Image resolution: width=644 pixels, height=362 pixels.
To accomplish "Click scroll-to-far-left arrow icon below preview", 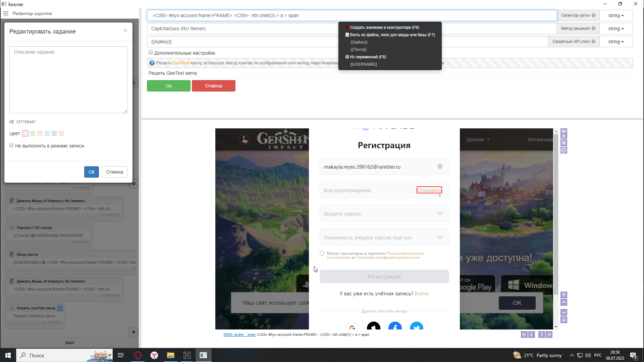I will coord(524,335).
